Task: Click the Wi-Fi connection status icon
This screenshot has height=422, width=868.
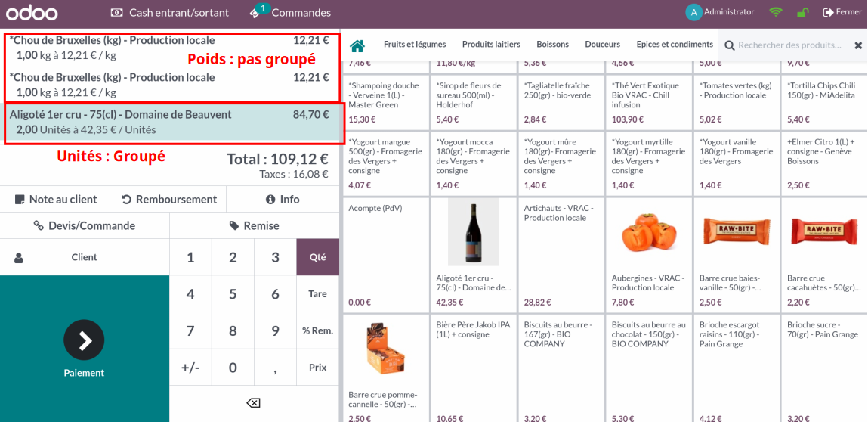Action: point(775,12)
